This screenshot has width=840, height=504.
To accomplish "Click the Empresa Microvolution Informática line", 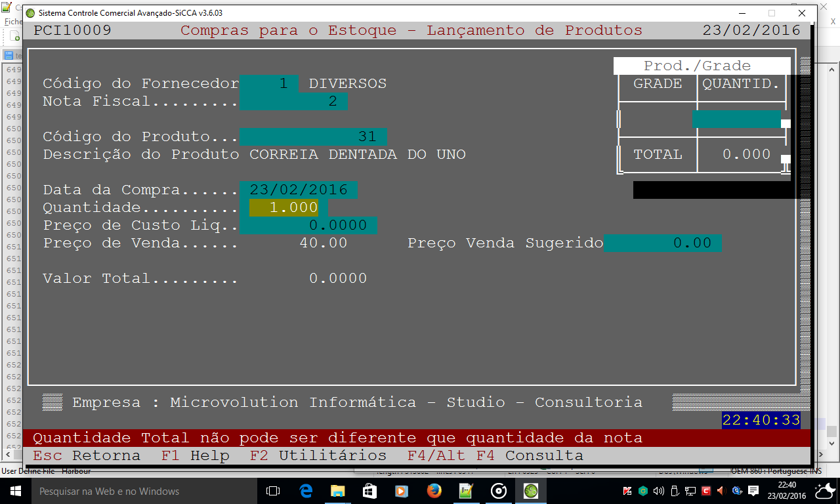I will (x=357, y=403).
